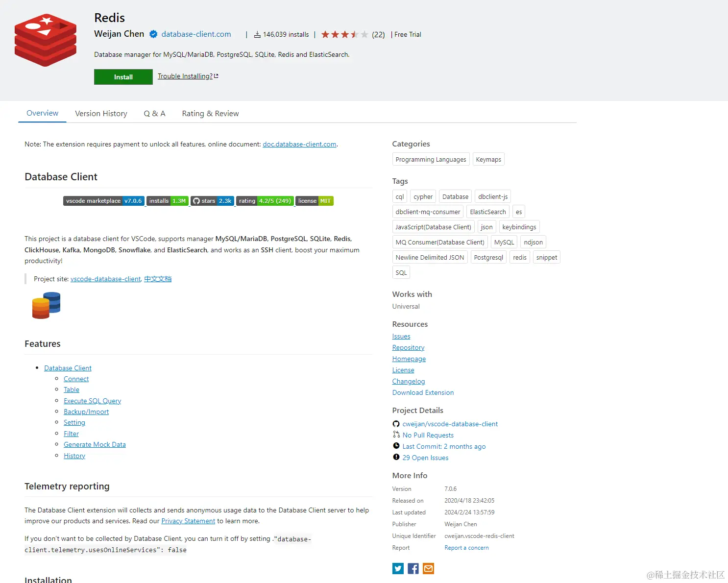Image resolution: width=728 pixels, height=583 pixels.
Task: Click MQ Consumer(Database Client) tag
Action: (440, 242)
